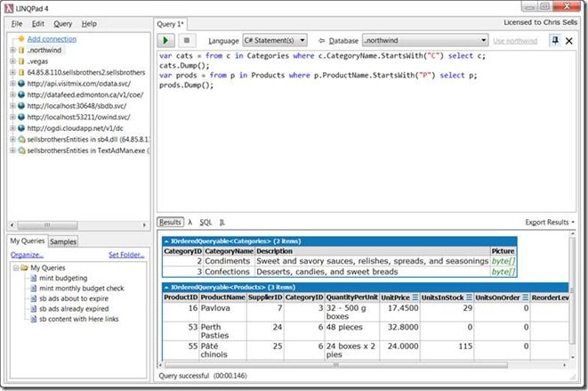Click the UnitPrice column graph icon
This screenshot has height=391, width=588.
click(415, 297)
